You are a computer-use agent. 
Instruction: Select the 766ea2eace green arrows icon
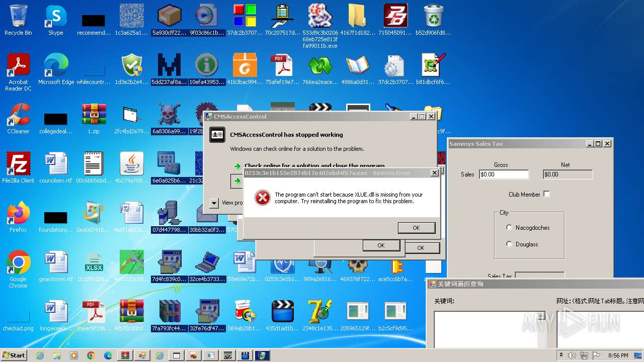point(320,69)
